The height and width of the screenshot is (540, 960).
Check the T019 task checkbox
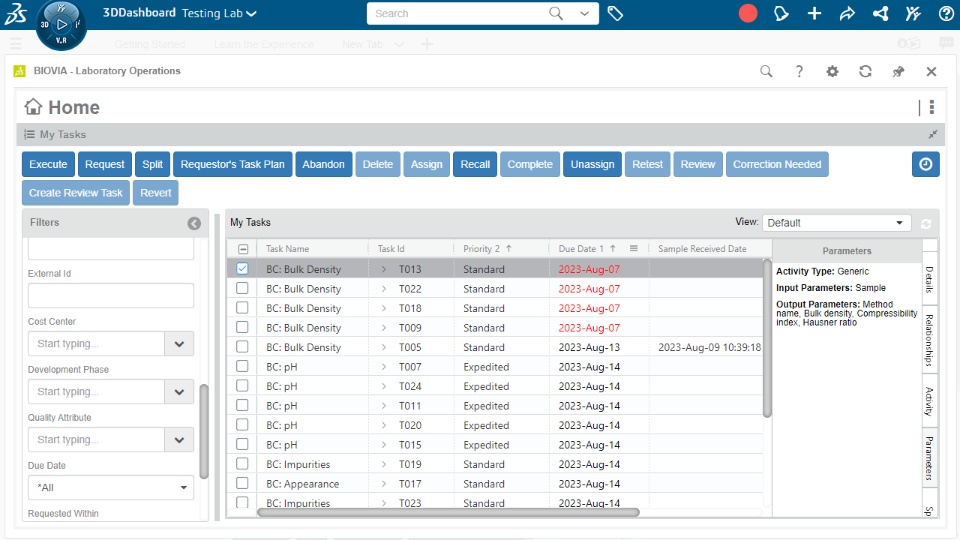pyautogui.click(x=242, y=464)
